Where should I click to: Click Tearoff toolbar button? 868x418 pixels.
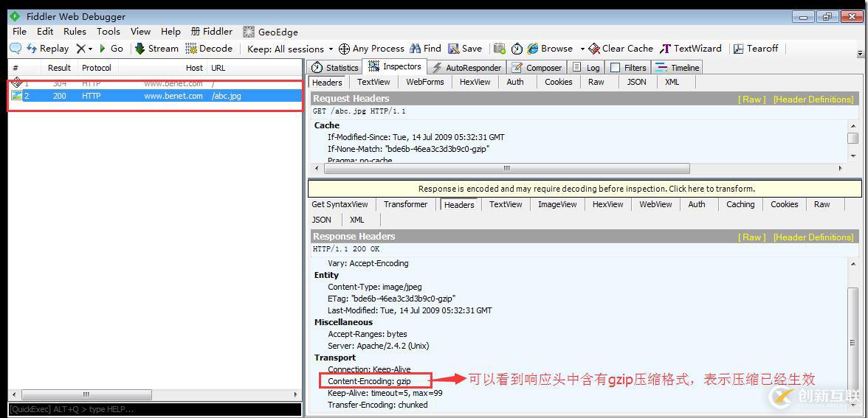point(756,49)
